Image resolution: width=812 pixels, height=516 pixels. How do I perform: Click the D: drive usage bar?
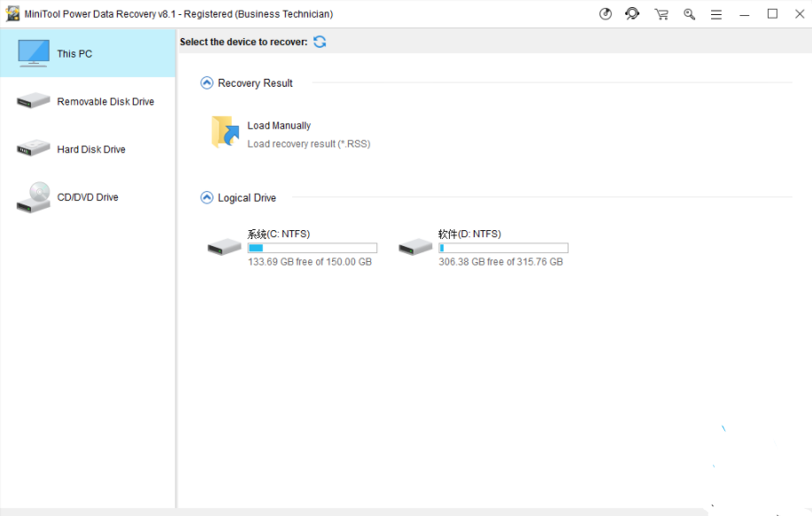click(x=503, y=248)
